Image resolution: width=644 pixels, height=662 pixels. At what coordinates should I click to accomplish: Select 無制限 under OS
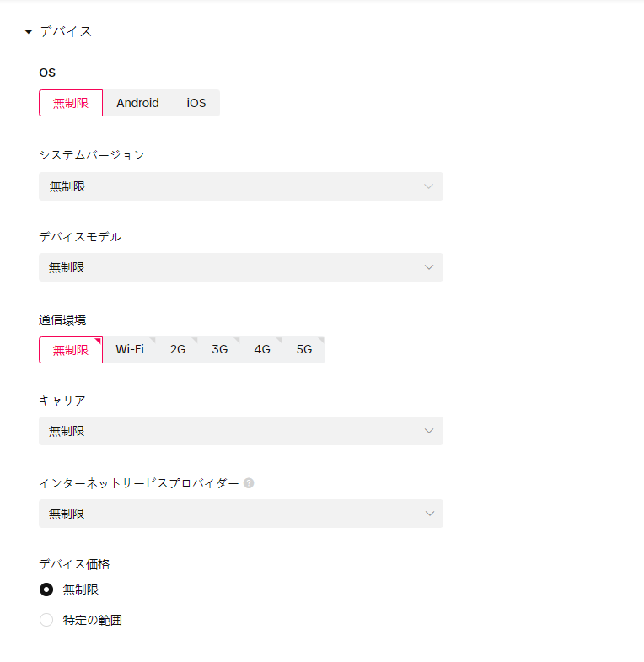tap(71, 103)
